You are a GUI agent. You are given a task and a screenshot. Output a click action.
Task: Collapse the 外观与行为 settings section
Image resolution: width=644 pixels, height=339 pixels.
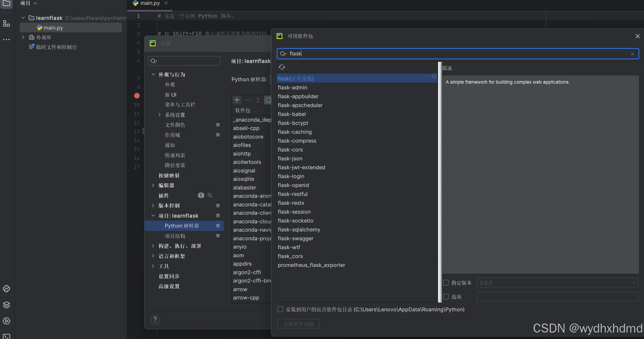(x=153, y=75)
